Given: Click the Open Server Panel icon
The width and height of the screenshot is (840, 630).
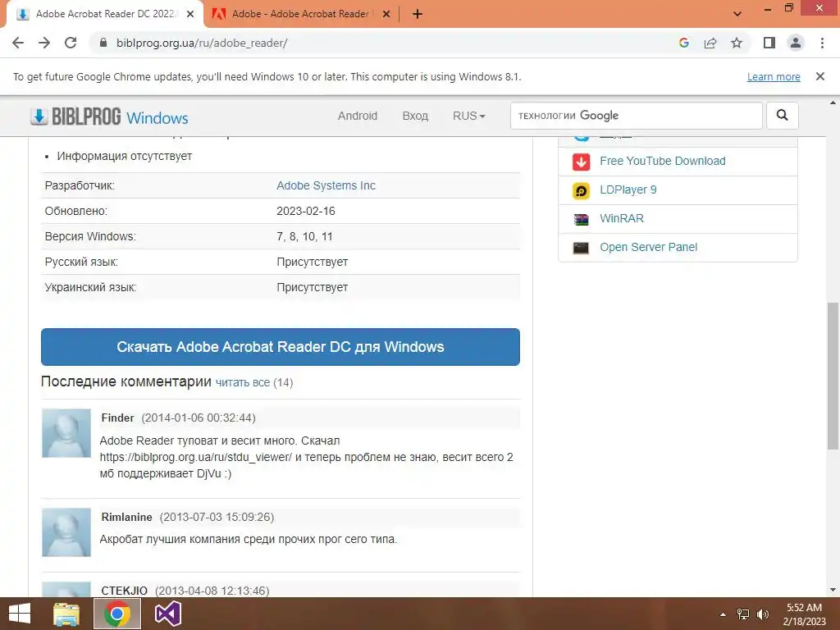Looking at the screenshot, I should pyautogui.click(x=582, y=248).
